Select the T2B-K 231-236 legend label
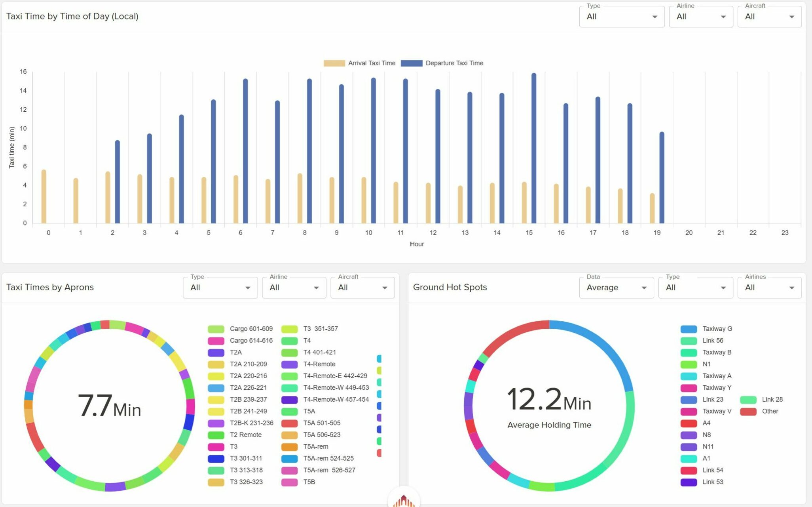 pyautogui.click(x=252, y=423)
